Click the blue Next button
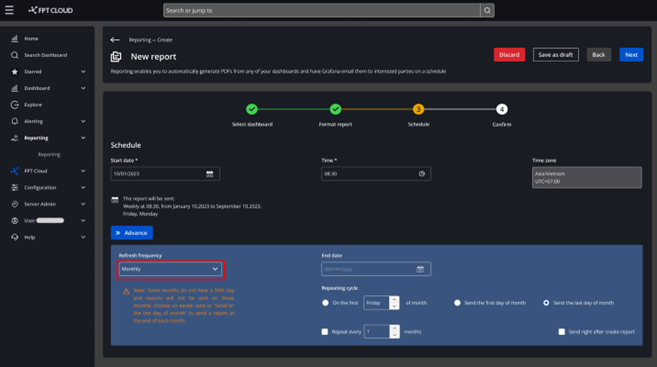The width and height of the screenshot is (657, 367). (631, 55)
